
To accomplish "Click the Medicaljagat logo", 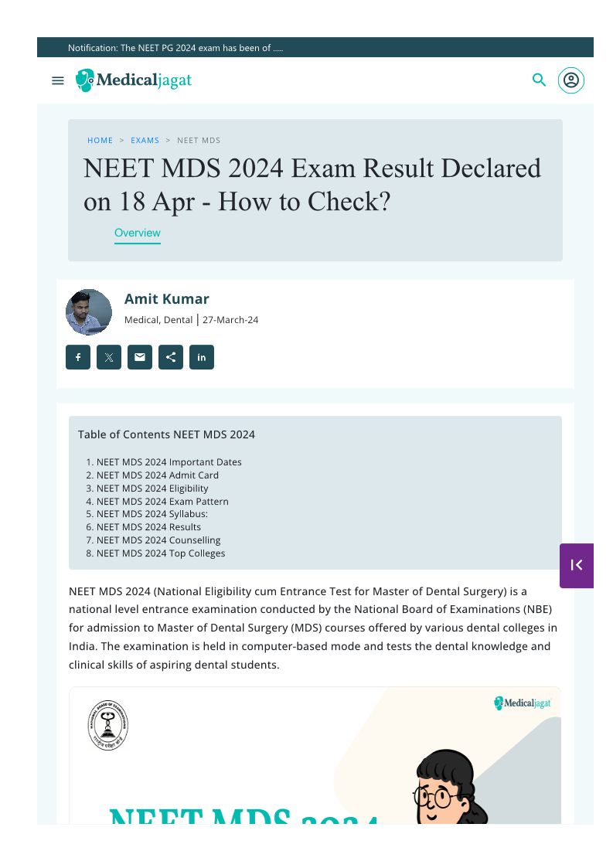I will tap(134, 80).
